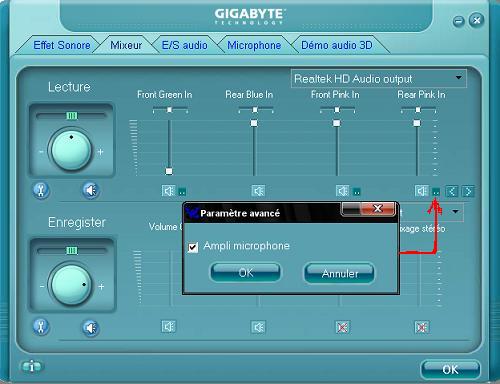Viewport: 500px width, 384px height.
Task: Open the info icon at bottom left
Action: pyautogui.click(x=31, y=367)
